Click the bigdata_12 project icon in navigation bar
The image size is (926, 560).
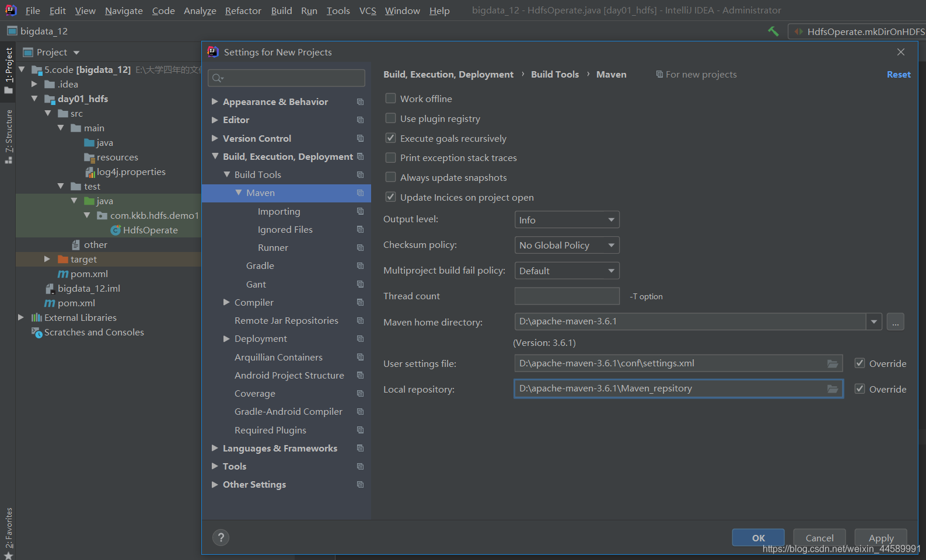point(12,31)
